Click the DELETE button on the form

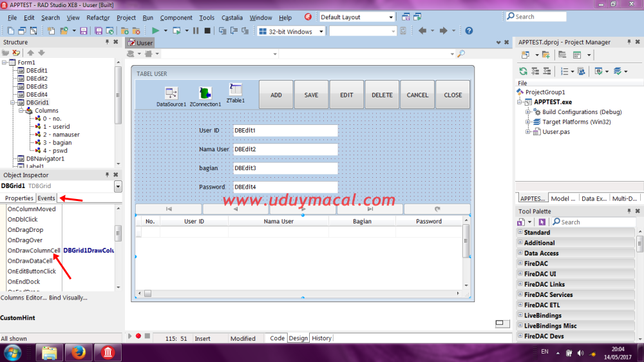382,95
